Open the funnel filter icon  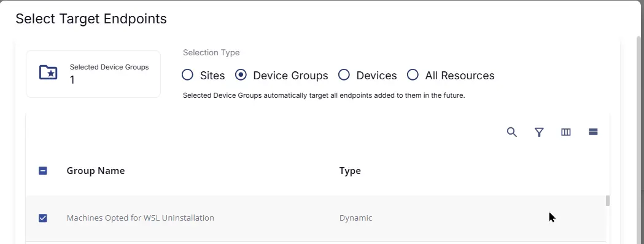(539, 132)
